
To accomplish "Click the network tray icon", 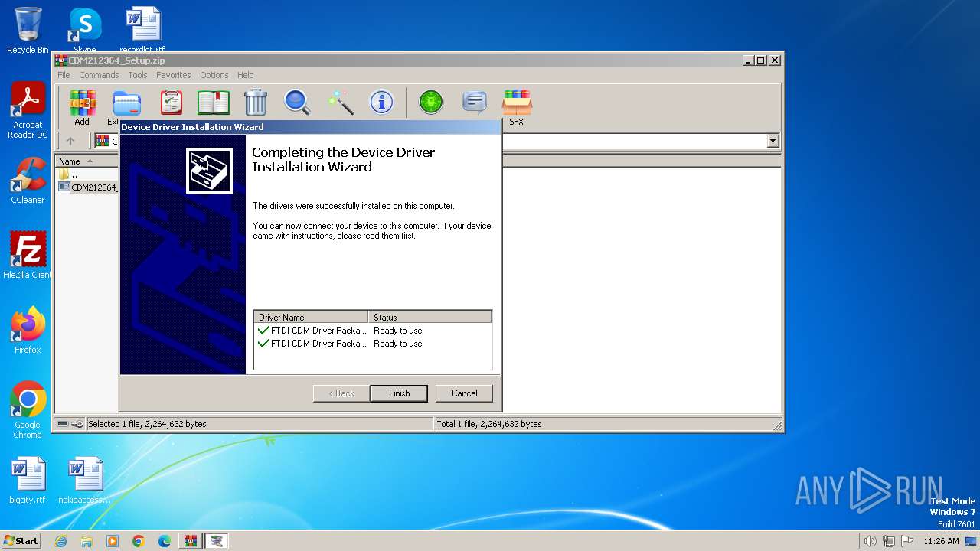I will [889, 541].
